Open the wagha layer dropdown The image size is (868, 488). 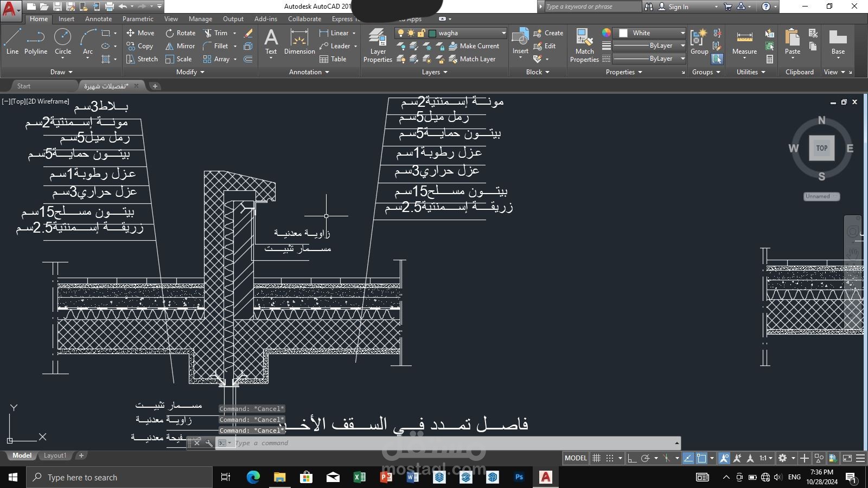tap(451, 33)
